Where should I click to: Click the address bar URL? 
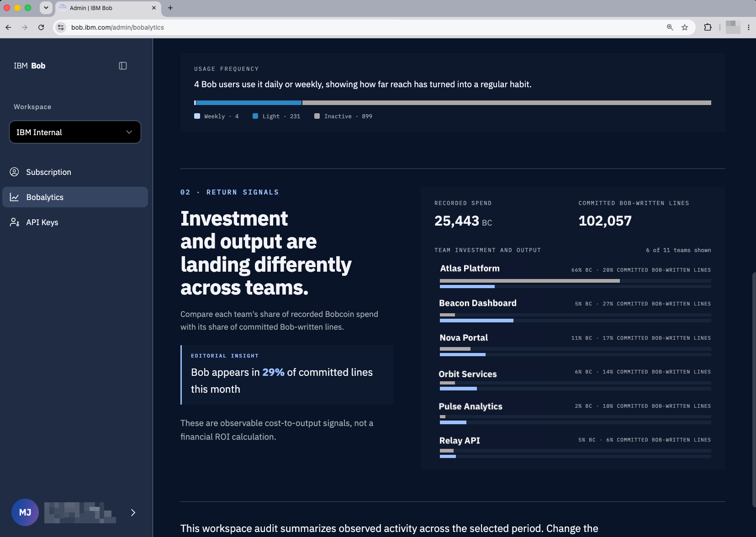point(117,27)
